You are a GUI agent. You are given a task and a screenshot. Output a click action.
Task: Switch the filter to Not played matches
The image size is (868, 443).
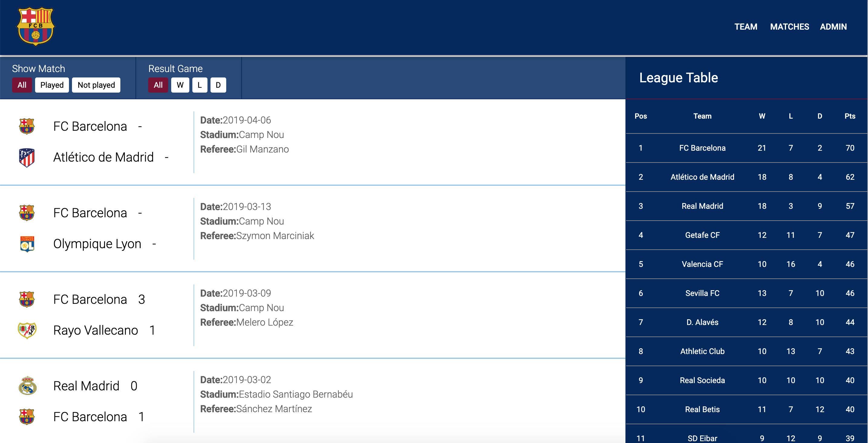click(96, 85)
